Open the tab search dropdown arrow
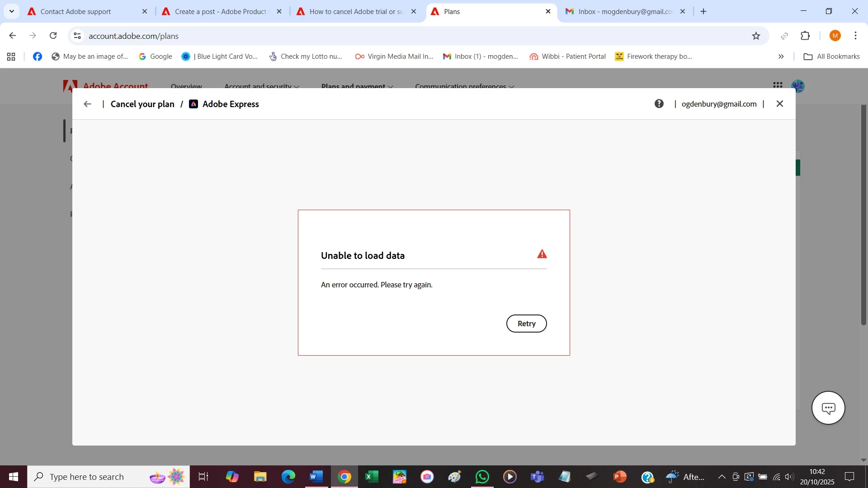Screen dimensions: 868x488 pyautogui.click(x=12, y=11)
